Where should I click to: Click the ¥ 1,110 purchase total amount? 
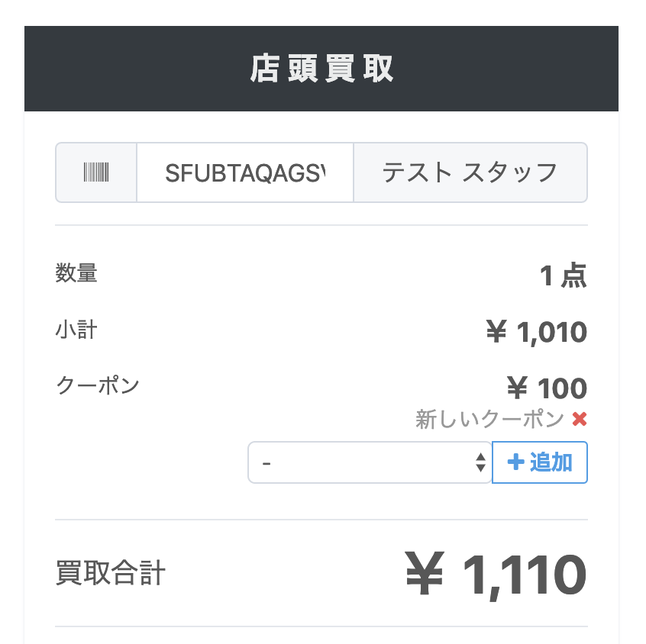click(x=496, y=575)
